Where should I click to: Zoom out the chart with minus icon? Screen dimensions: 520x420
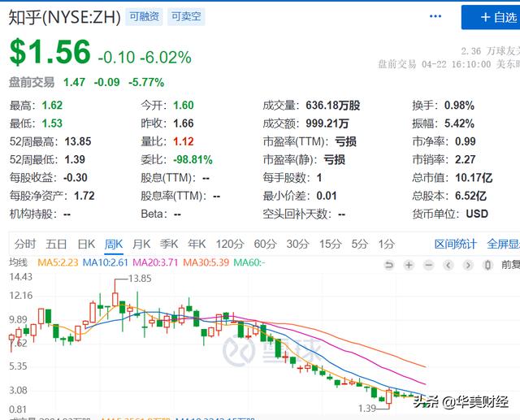(x=427, y=265)
